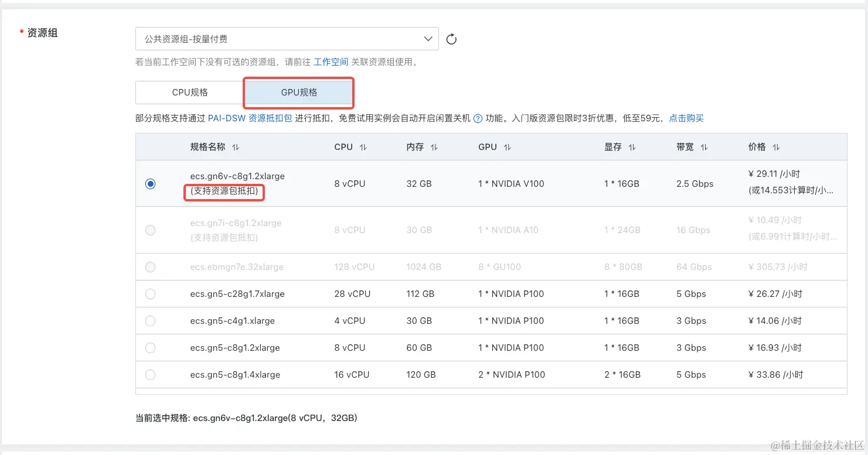Click the ecs.gn5-c28g1.7xlarge spec name
The width and height of the screenshot is (868, 455).
(x=237, y=294)
